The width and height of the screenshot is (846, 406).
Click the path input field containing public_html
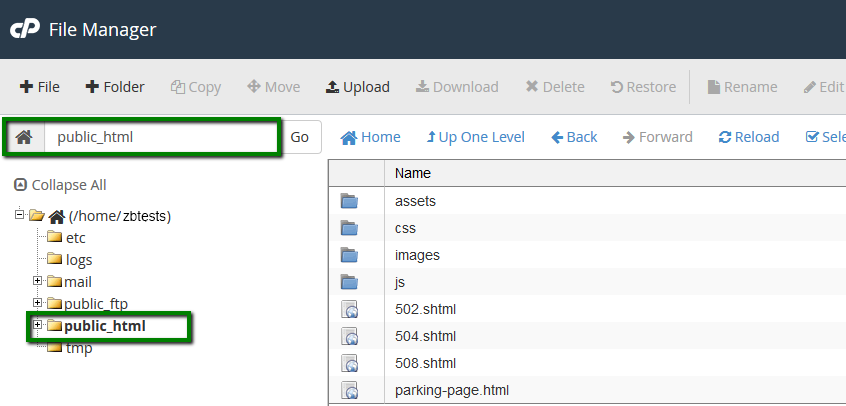pyautogui.click(x=160, y=137)
